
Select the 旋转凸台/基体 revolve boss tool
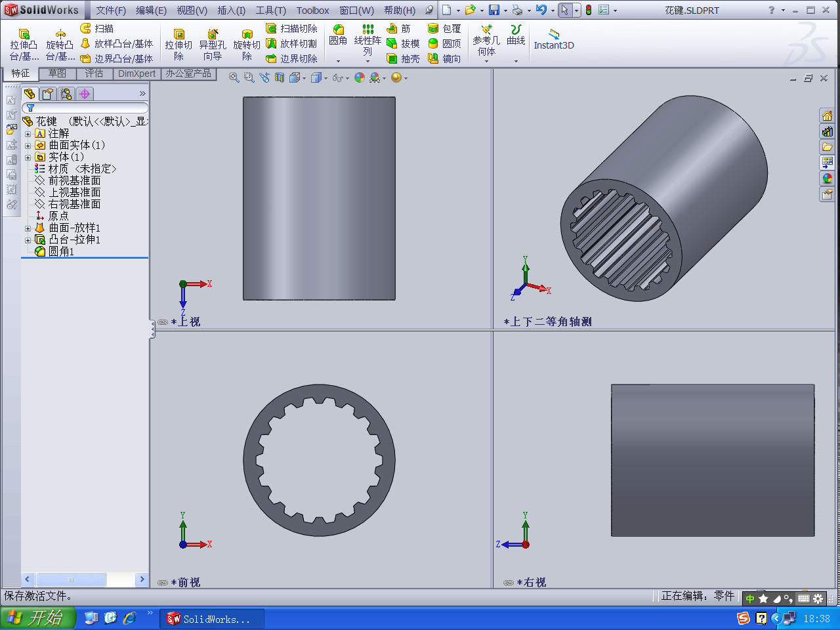(60, 45)
